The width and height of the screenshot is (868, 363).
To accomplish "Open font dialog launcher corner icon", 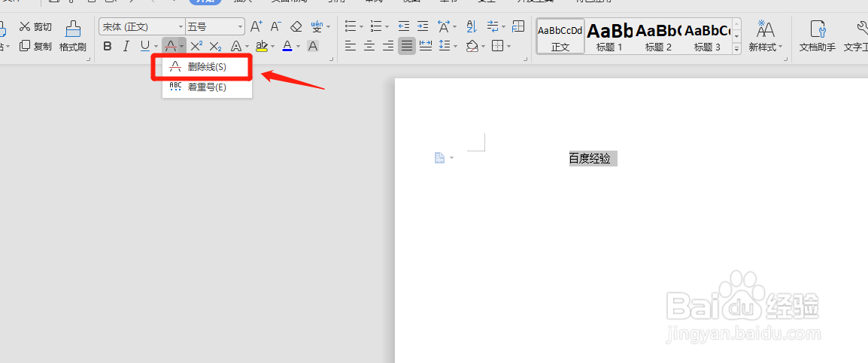I will tap(332, 59).
